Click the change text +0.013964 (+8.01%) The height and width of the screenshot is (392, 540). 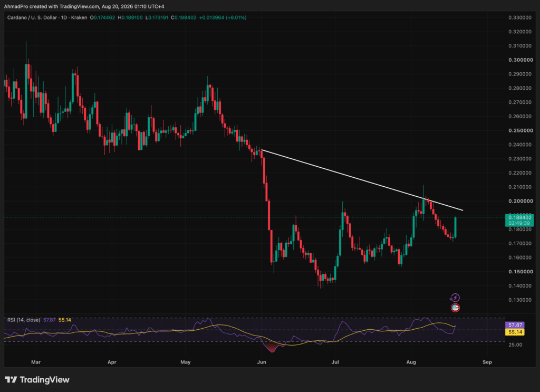223,17
